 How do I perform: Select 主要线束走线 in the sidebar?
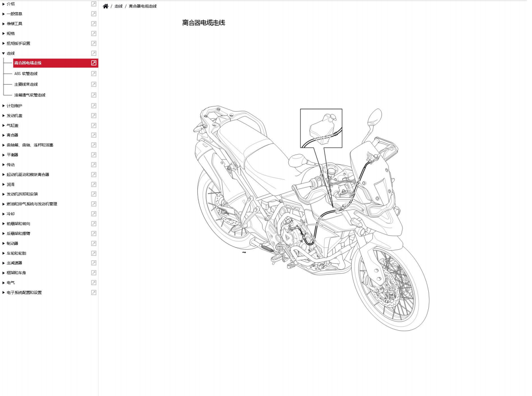(x=26, y=85)
